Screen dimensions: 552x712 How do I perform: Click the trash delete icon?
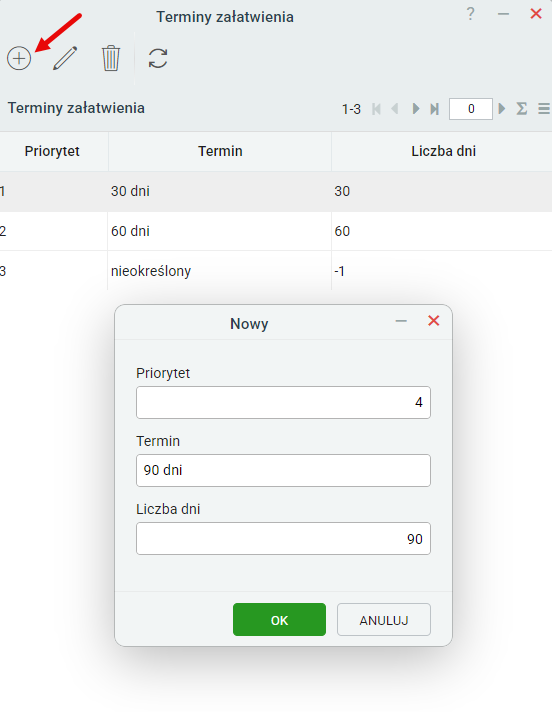pyautogui.click(x=111, y=58)
